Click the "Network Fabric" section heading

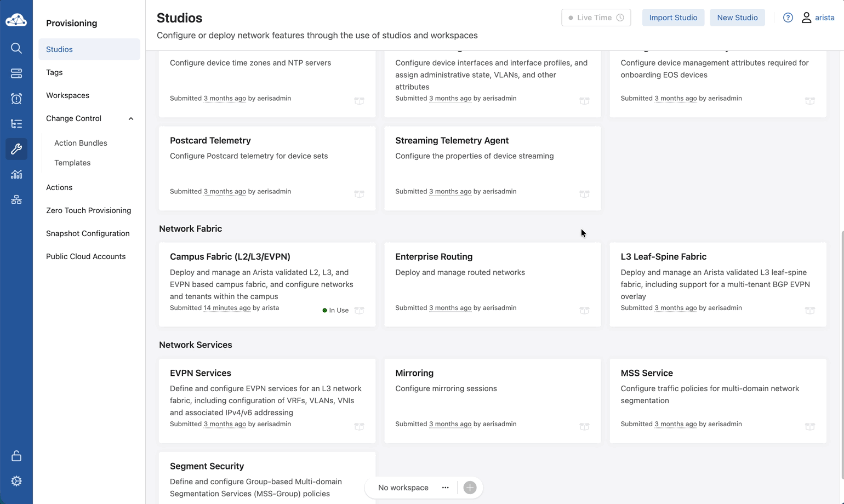point(190,229)
